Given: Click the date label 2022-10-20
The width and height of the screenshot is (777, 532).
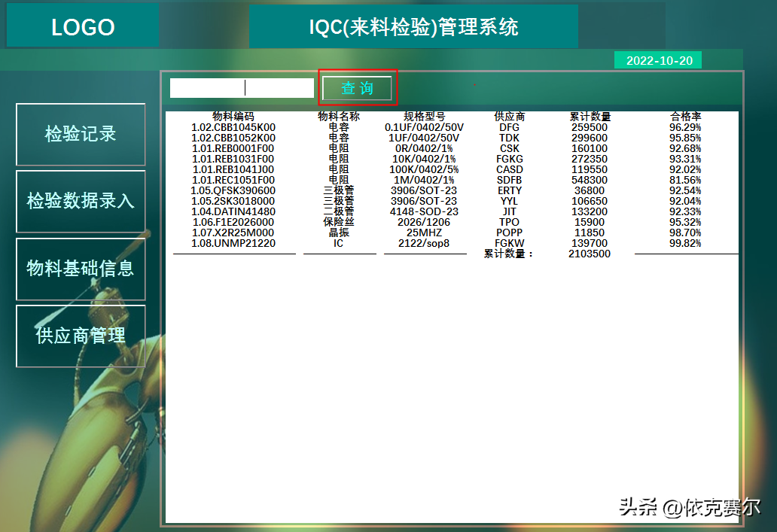Looking at the screenshot, I should click(658, 60).
